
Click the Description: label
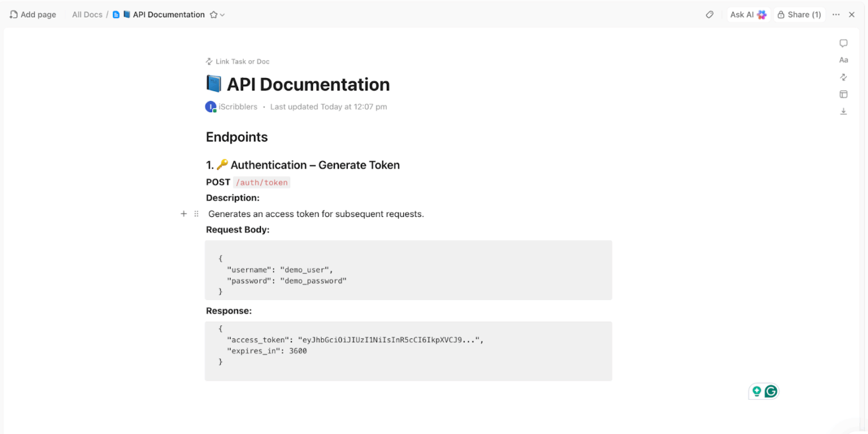(232, 198)
